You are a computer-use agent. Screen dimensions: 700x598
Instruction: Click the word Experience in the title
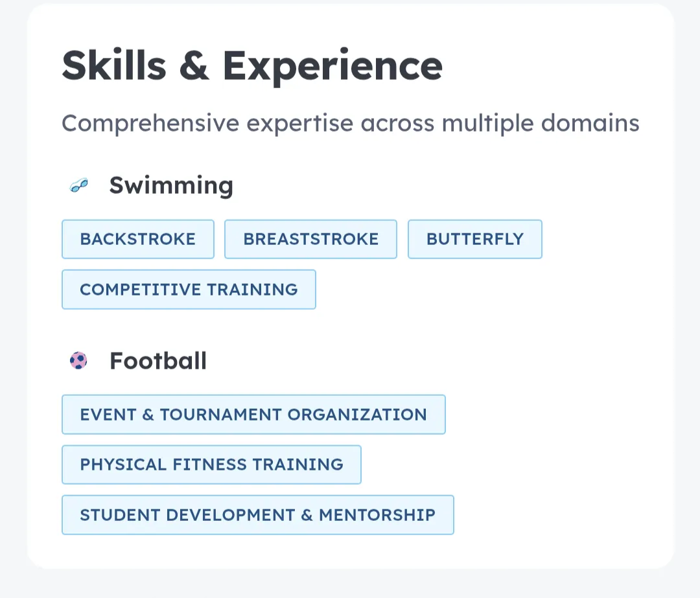332,67
